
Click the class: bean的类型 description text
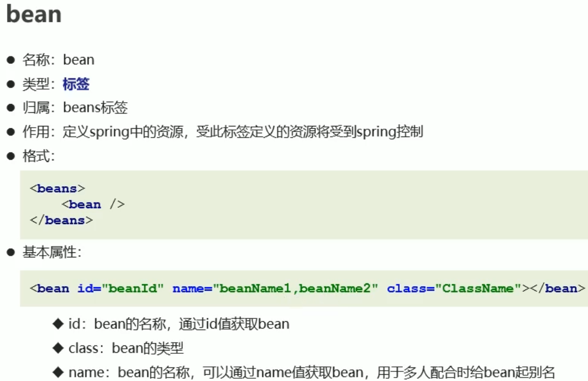(x=126, y=348)
